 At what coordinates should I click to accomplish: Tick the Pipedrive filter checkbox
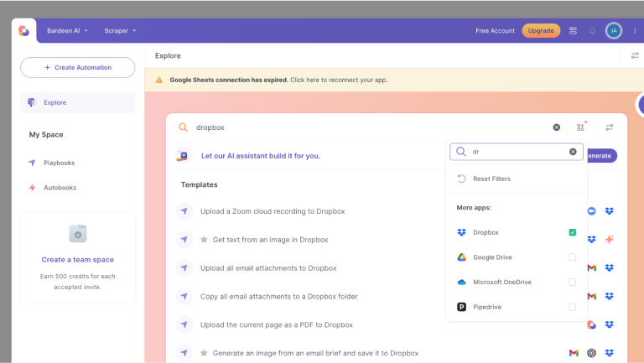(x=572, y=308)
